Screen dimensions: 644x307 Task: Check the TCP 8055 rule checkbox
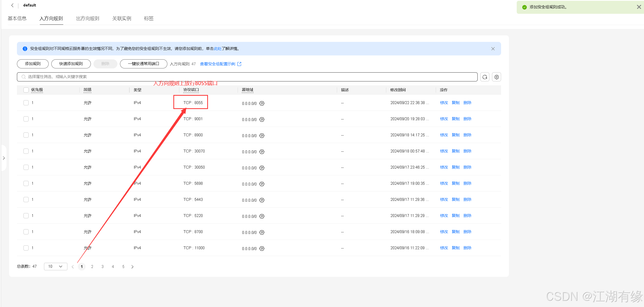(26, 103)
